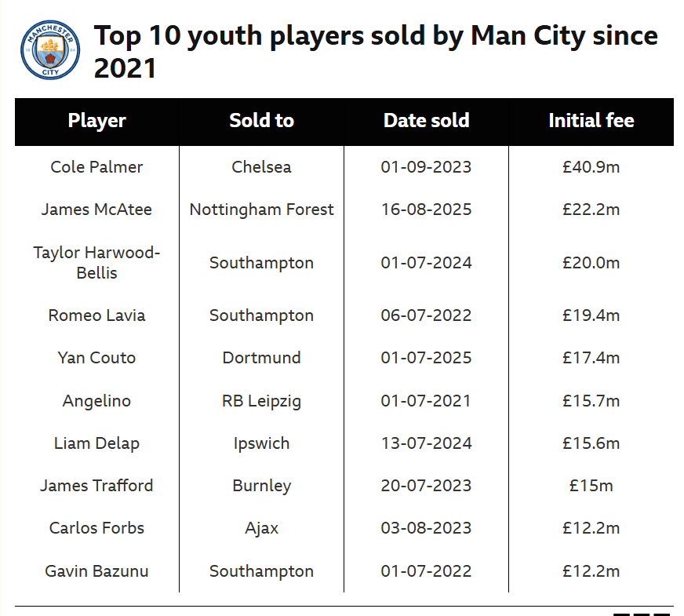Select the Player column header
Screen dimensions: 684x616
96,121
